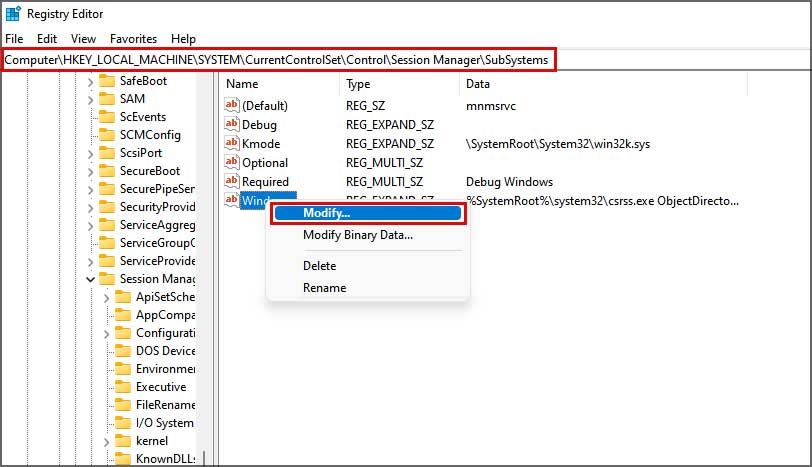The image size is (812, 467).
Task: Click the ScsiPort folder icon
Action: point(107,153)
